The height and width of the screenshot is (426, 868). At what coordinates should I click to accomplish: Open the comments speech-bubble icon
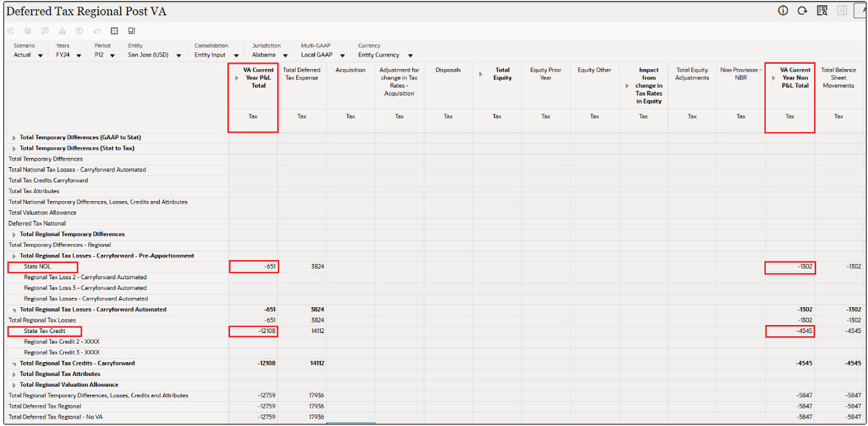click(x=45, y=31)
